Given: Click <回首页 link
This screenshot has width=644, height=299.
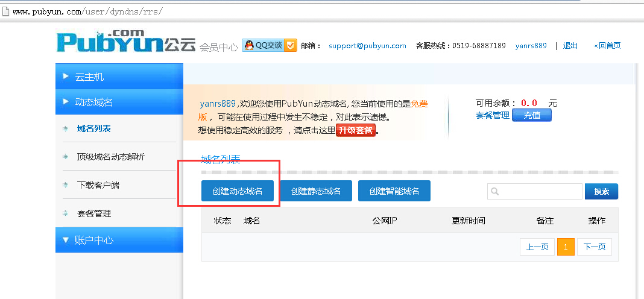Looking at the screenshot, I should pyautogui.click(x=607, y=46).
